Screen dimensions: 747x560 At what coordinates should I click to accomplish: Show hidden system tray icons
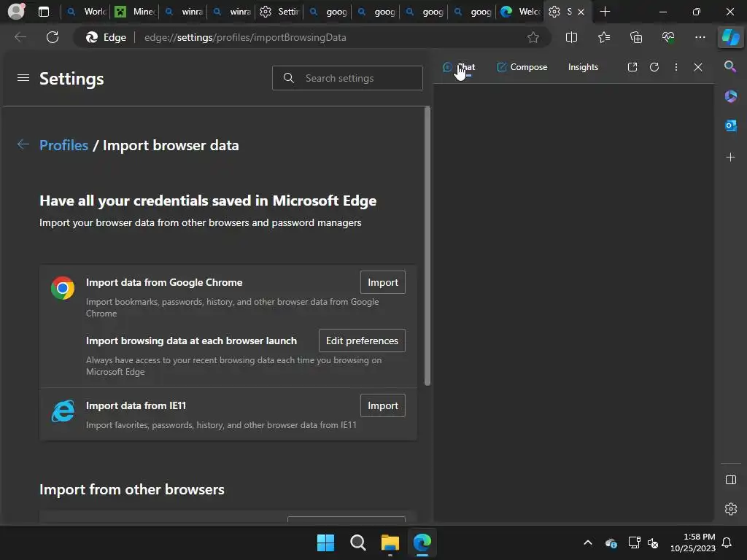tap(588, 542)
